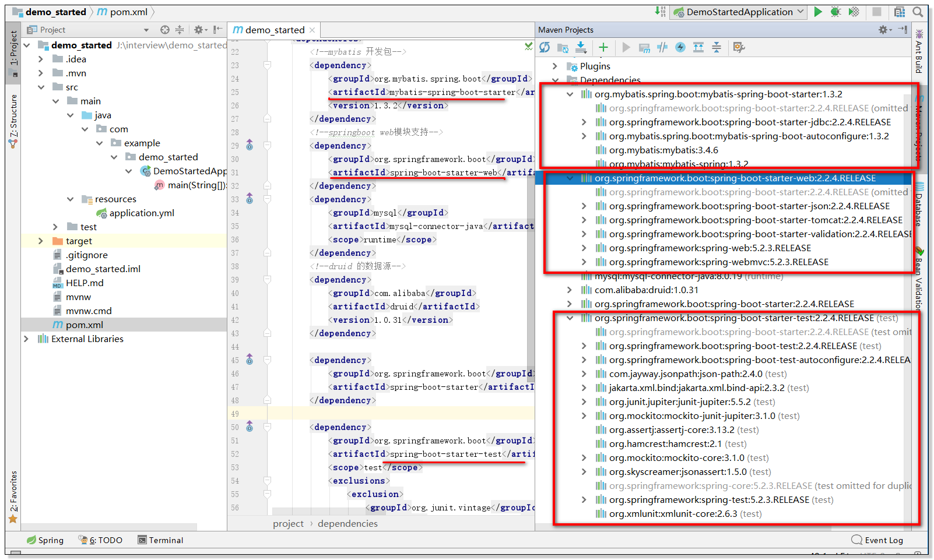Collapse all in Project panel
Image resolution: width=934 pixels, height=560 pixels.
click(180, 30)
